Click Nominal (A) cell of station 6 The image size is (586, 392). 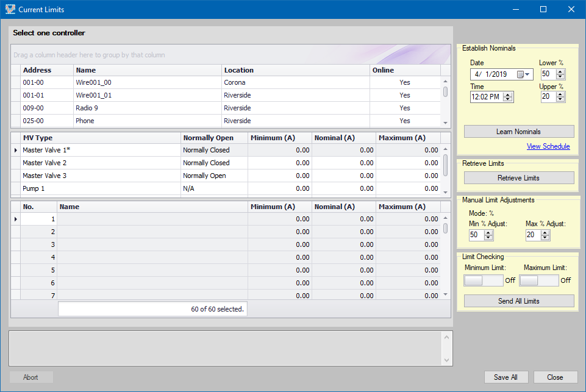tap(344, 282)
